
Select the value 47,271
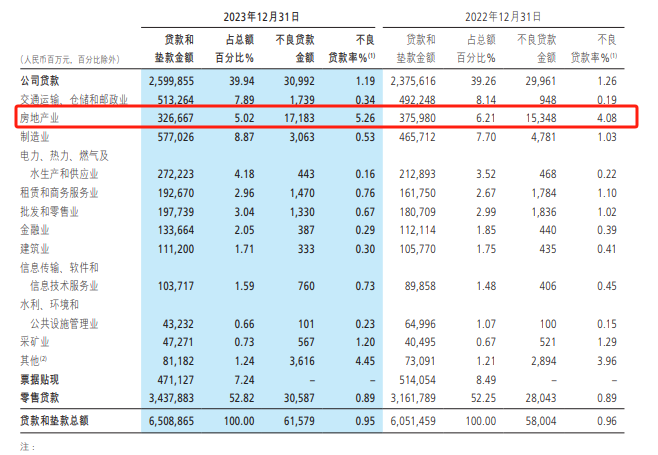pos(178,342)
